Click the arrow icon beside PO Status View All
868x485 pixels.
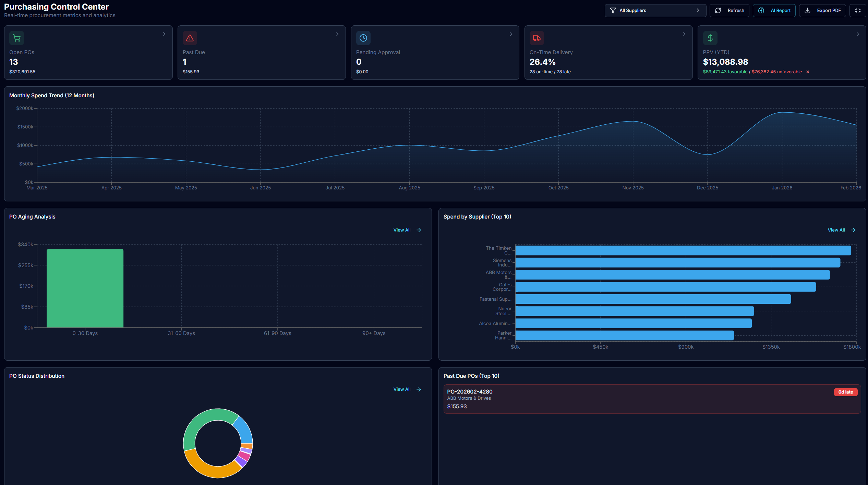419,389
